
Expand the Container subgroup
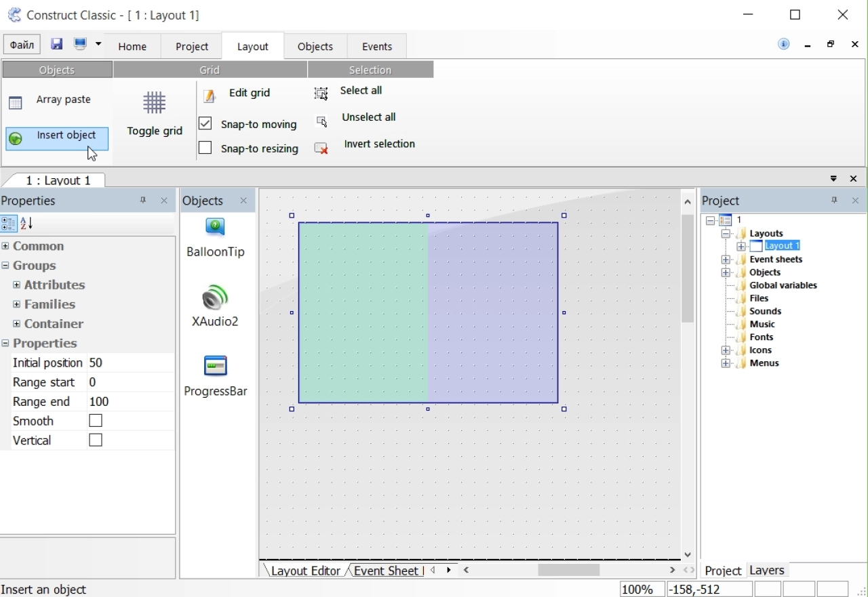click(16, 324)
